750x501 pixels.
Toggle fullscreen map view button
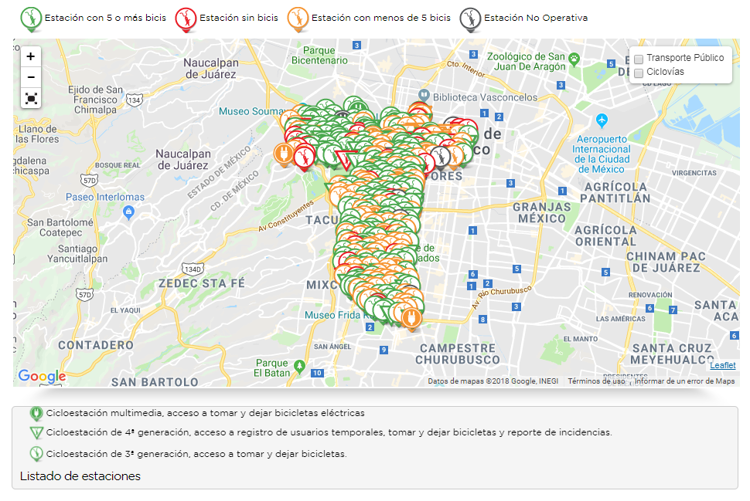click(31, 98)
